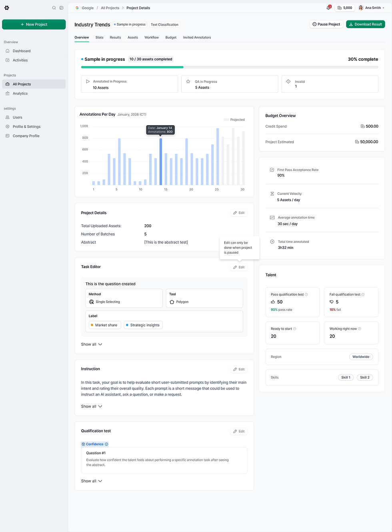This screenshot has width=392, height=532.
Task: Open the Ana Smith account dropdown
Action: point(372,8)
